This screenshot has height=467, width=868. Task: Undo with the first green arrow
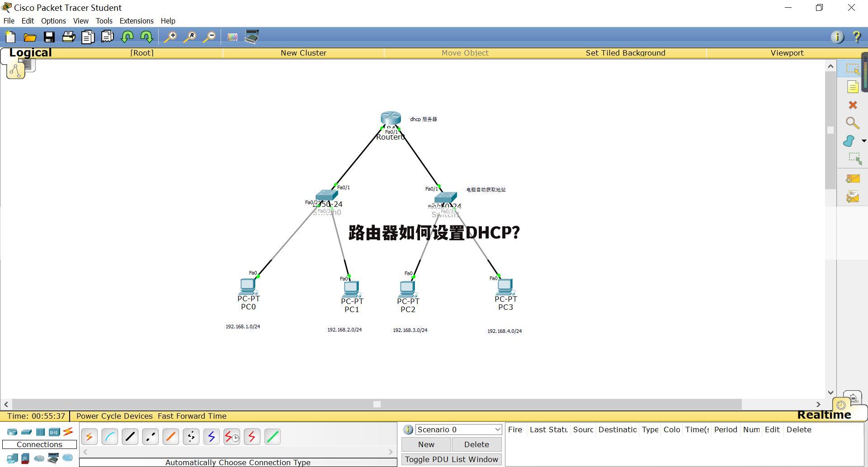pyautogui.click(x=127, y=37)
